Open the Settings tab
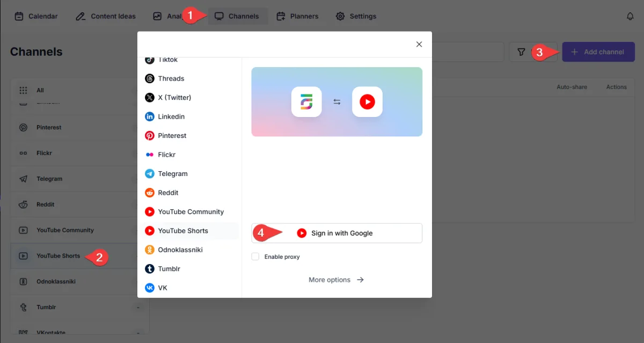The height and width of the screenshot is (343, 644). (x=356, y=16)
